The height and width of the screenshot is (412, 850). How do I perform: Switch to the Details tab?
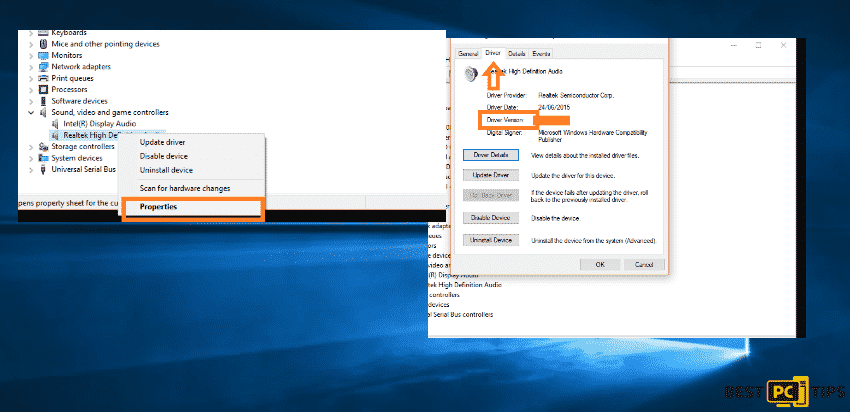pyautogui.click(x=517, y=54)
